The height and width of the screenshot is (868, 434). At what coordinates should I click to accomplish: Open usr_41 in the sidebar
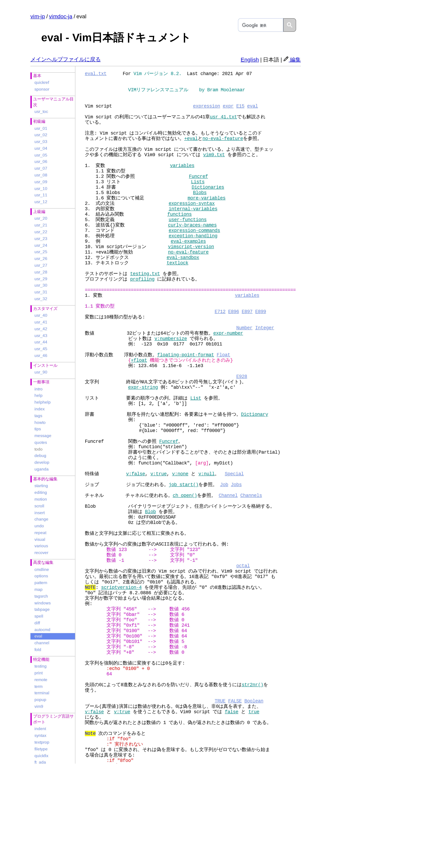click(41, 322)
